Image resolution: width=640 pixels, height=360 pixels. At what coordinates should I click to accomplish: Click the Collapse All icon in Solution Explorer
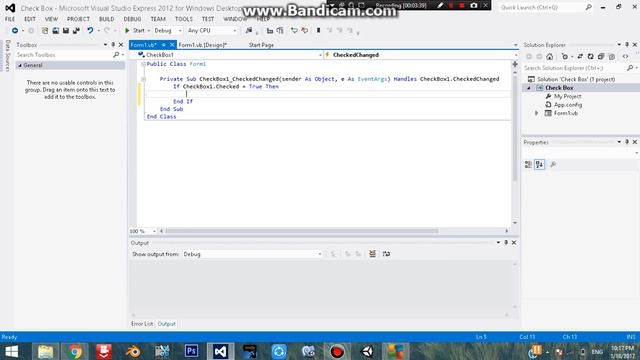(x=601, y=57)
